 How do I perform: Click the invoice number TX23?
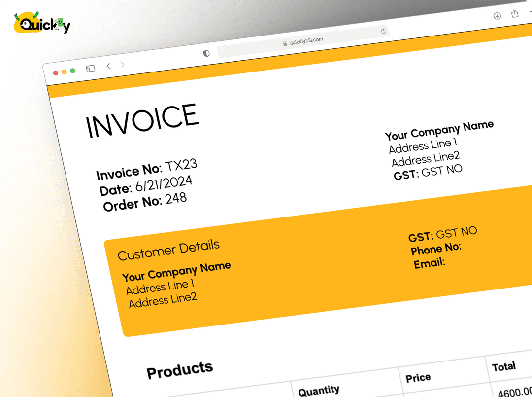click(181, 165)
